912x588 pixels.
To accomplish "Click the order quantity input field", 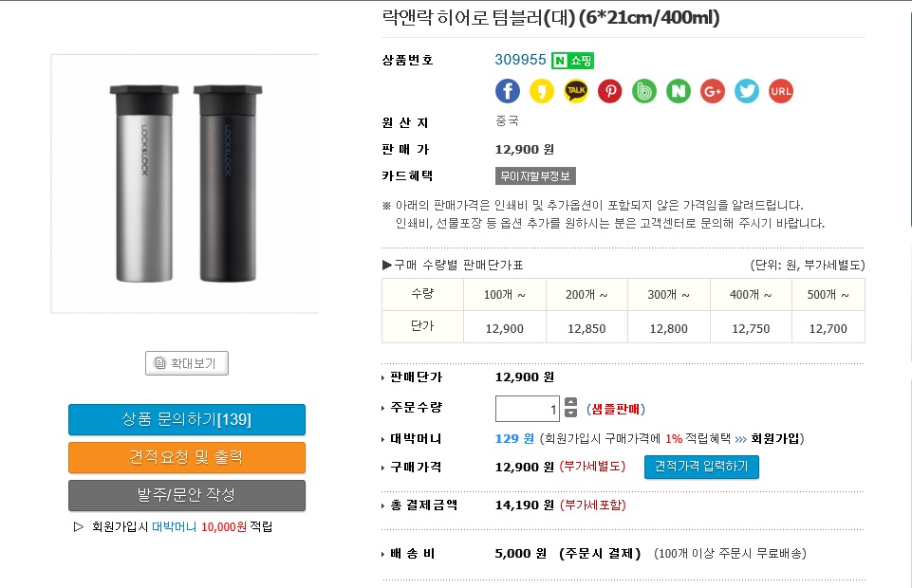I will click(x=528, y=409).
